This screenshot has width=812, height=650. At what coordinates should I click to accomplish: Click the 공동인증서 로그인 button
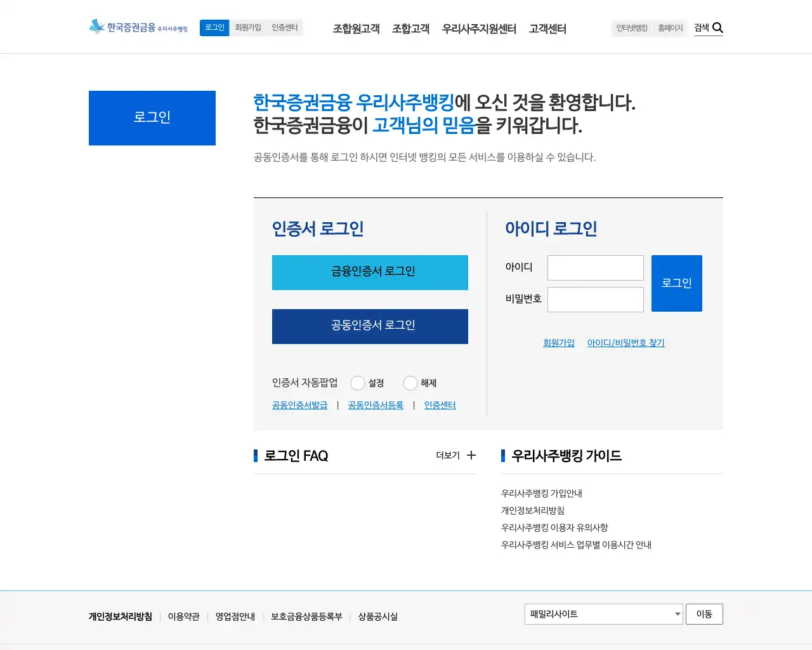click(370, 326)
